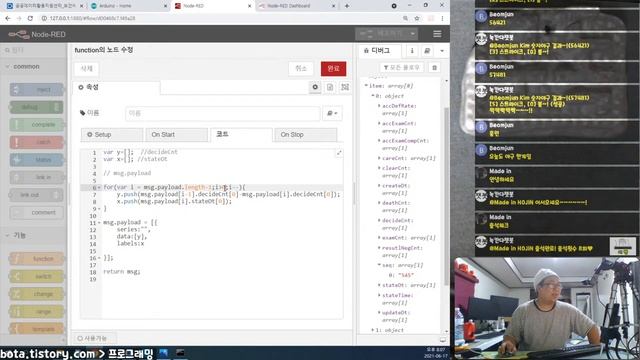Click the 이름 name input field
The image size is (640, 360).
222,113
